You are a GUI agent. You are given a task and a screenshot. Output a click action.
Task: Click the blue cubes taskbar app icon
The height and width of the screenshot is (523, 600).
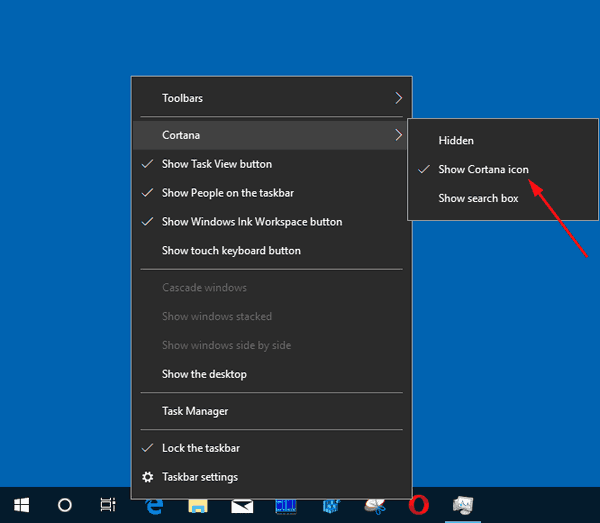pos(331,506)
